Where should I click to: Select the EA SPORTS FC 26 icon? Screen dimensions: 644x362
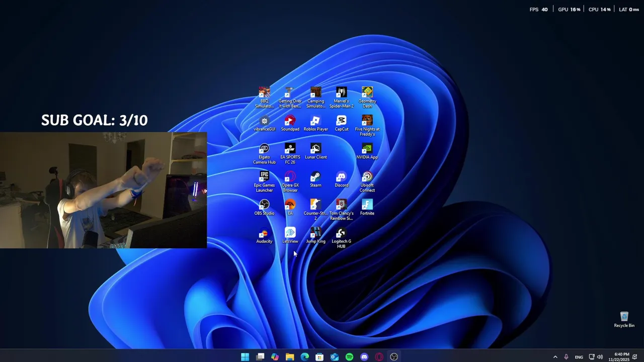290,154
